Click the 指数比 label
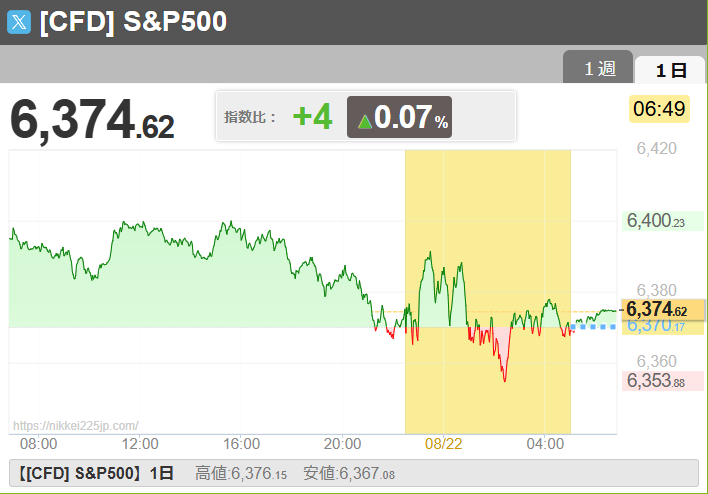 (x=250, y=117)
